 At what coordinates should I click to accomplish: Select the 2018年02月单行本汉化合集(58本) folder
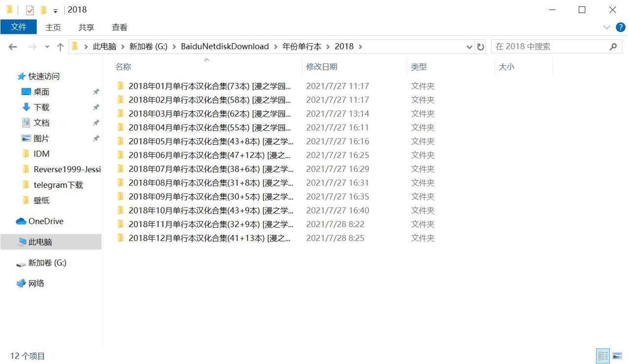coord(209,100)
